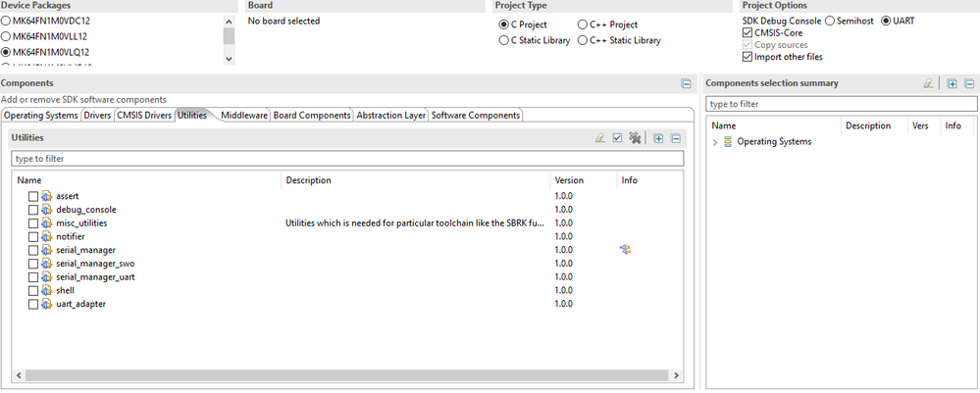This screenshot has height=393, width=980.
Task: Switch to the Software Components tab
Action: pos(476,116)
